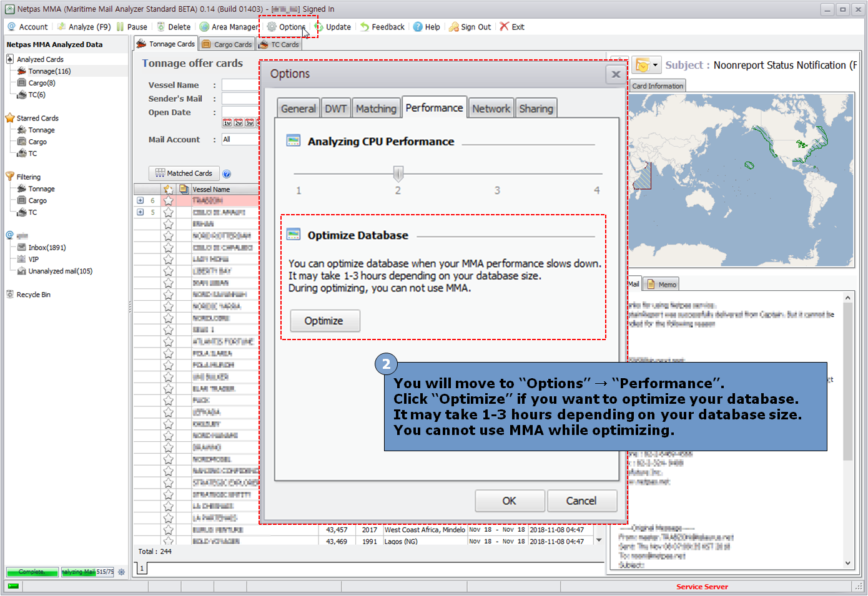Click the folder icon beside Subject

(641, 65)
